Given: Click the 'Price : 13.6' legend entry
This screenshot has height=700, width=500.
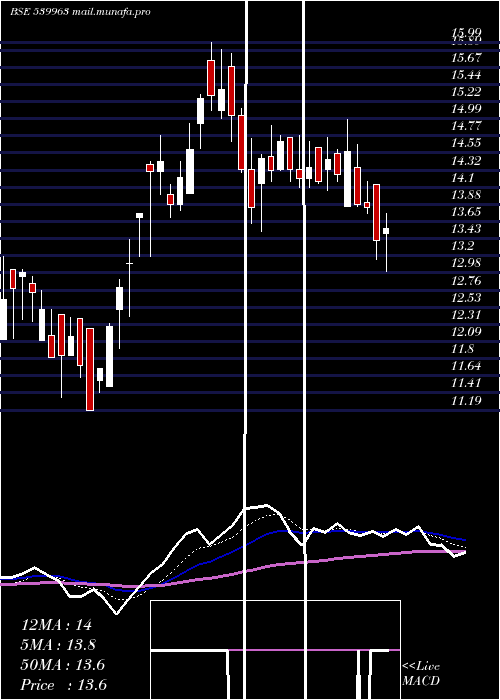Looking at the screenshot, I should point(63,685).
